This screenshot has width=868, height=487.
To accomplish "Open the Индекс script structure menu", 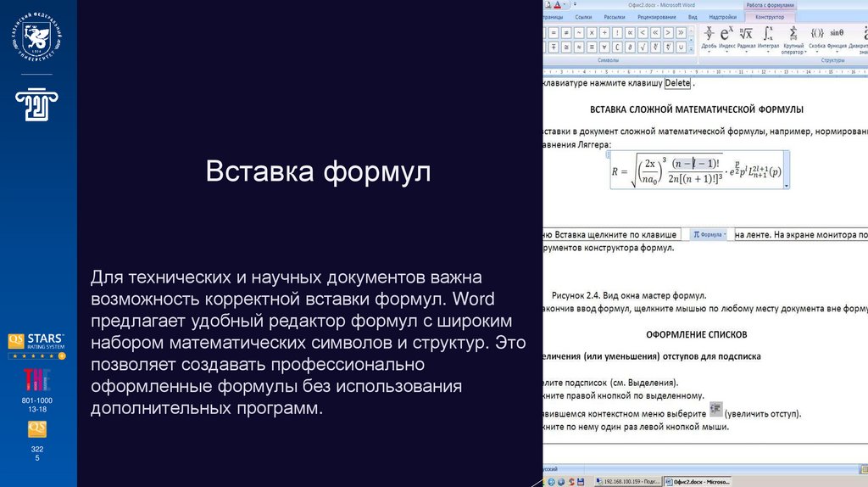I will tap(726, 39).
